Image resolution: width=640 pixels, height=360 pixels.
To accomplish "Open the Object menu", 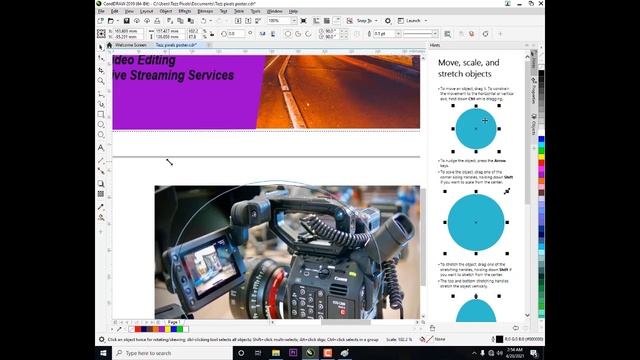I will point(166,11).
